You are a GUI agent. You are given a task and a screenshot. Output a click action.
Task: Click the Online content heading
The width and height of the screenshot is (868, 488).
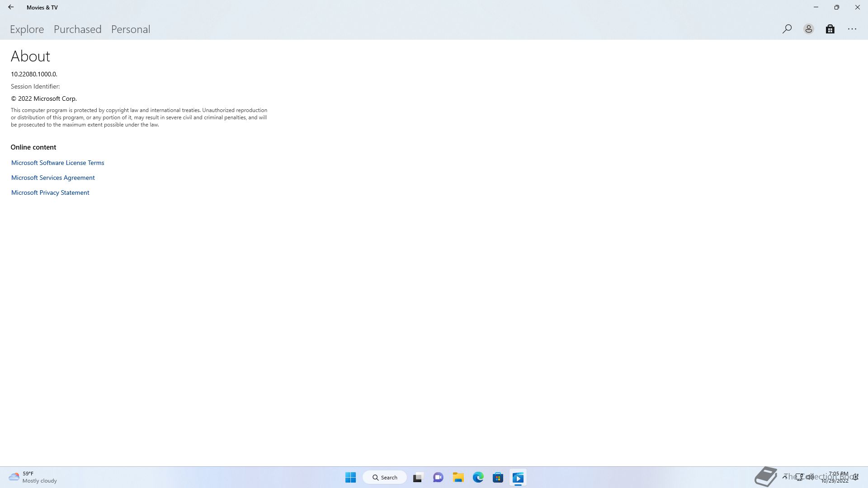tap(33, 147)
